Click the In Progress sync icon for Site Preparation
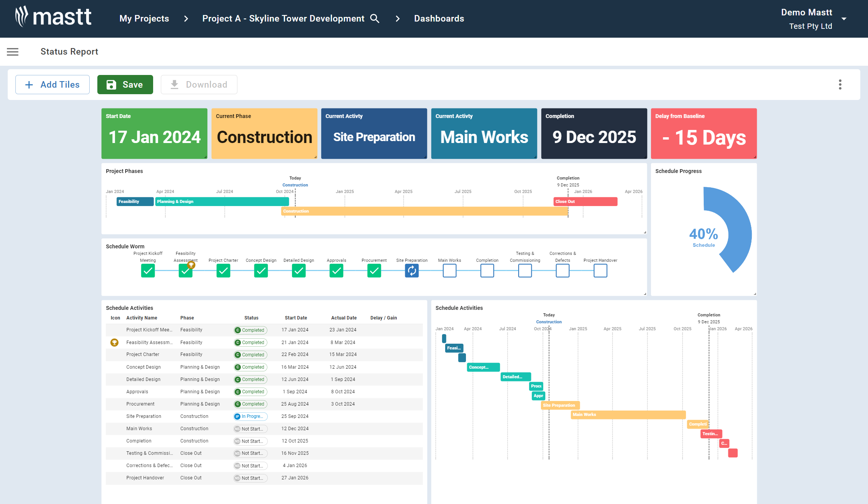The height and width of the screenshot is (504, 868). click(x=412, y=271)
